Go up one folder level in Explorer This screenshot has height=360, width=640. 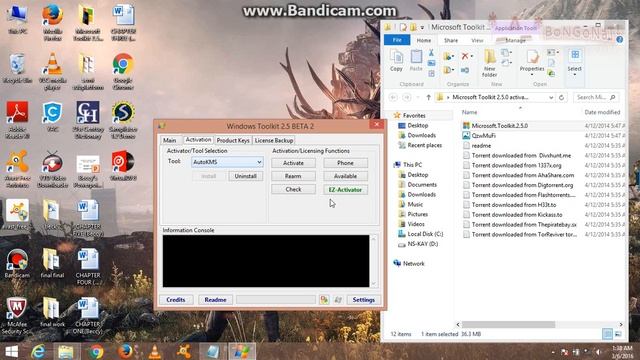coord(428,98)
